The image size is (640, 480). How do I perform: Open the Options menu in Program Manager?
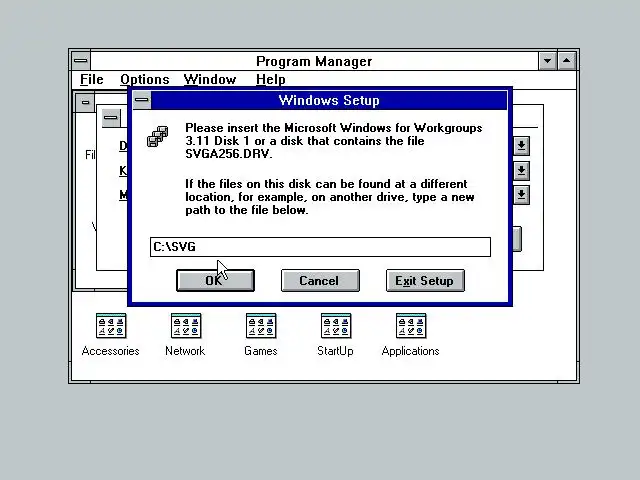click(145, 79)
